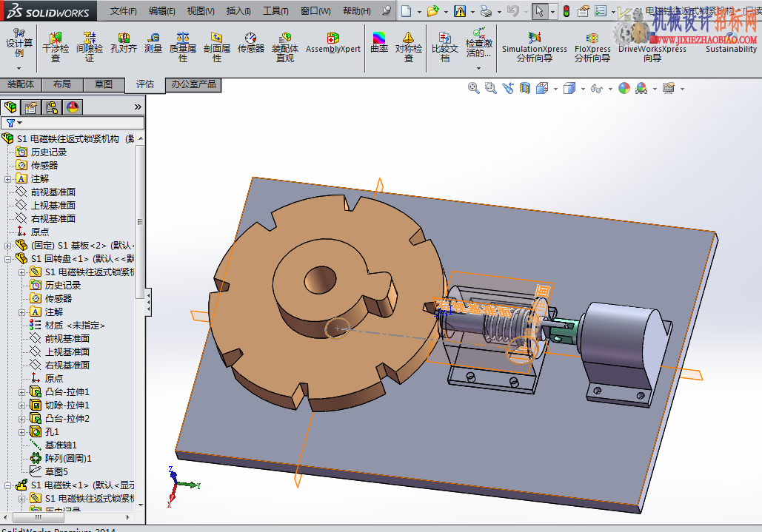The image size is (762, 532).
Task: Open 质量属性 mass properties
Action: click(183, 47)
